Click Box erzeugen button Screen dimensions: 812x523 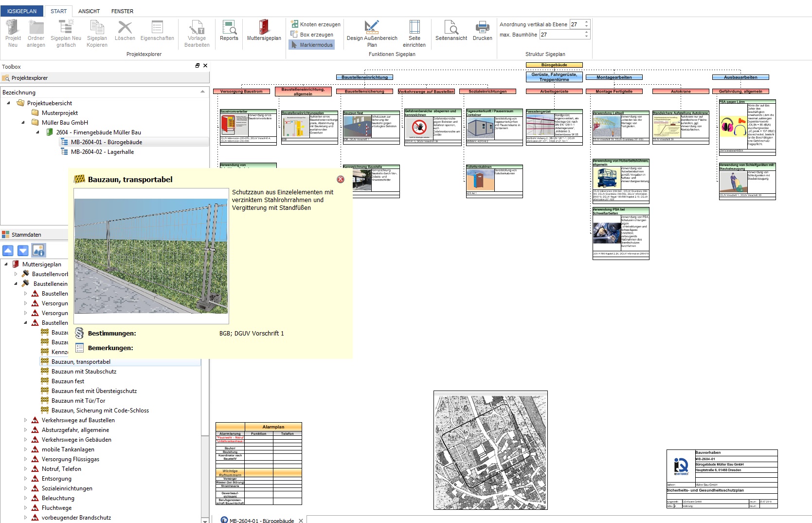click(312, 35)
